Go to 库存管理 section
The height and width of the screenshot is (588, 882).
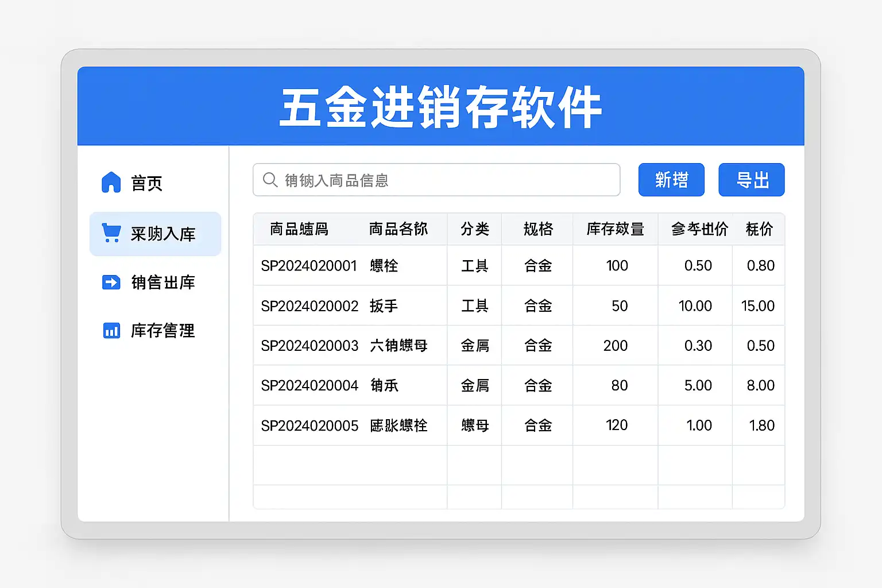tap(163, 331)
